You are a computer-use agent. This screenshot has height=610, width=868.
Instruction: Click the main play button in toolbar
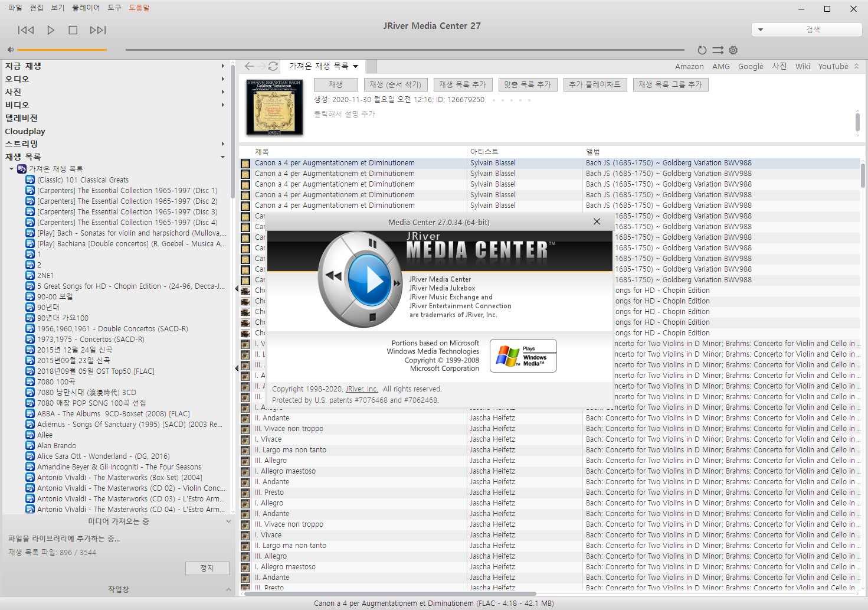coord(51,30)
